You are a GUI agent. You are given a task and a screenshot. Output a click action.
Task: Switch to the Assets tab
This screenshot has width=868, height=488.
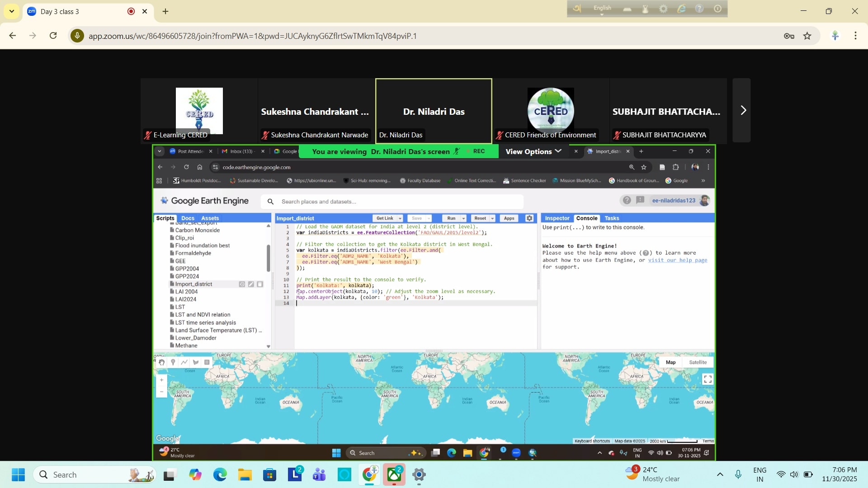210,218
